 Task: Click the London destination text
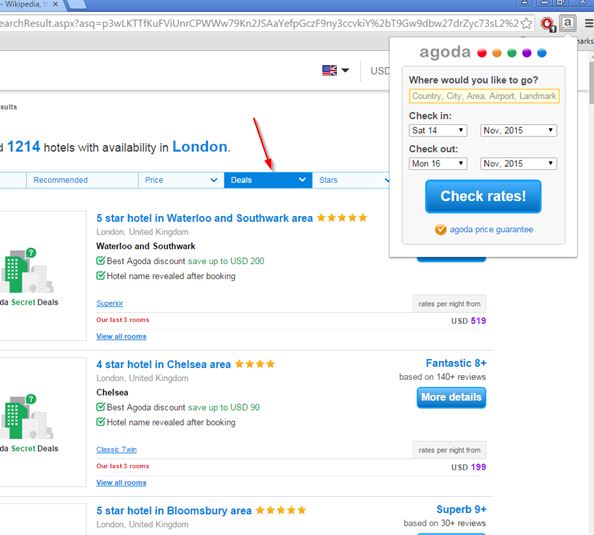pyautogui.click(x=200, y=147)
